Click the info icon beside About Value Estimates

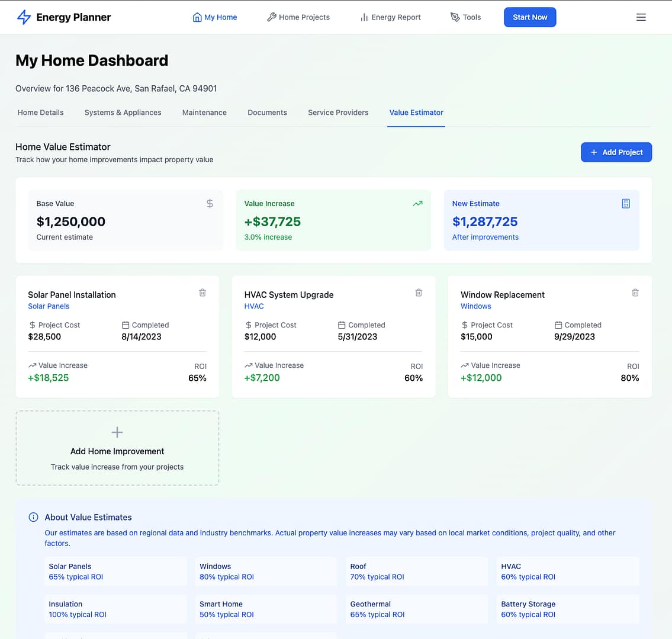[33, 517]
